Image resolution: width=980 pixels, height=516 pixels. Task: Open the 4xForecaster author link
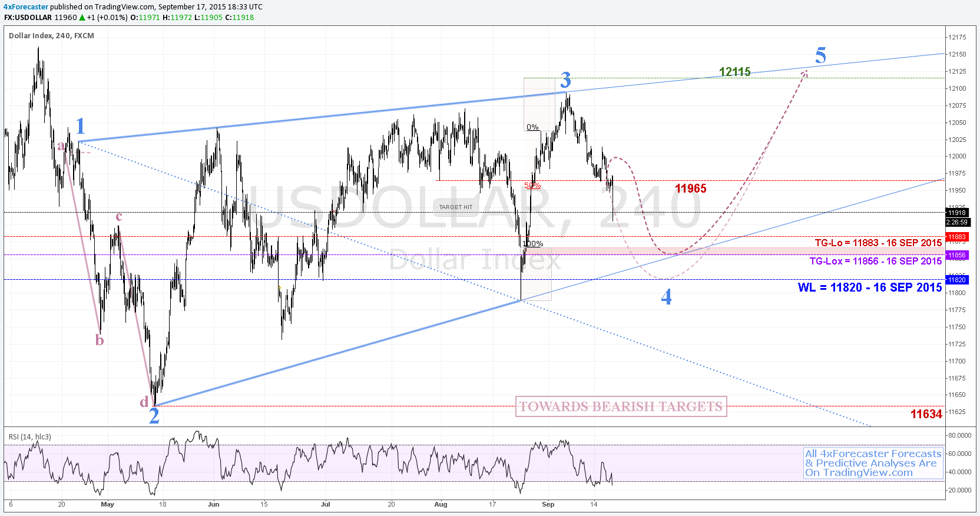click(26, 7)
